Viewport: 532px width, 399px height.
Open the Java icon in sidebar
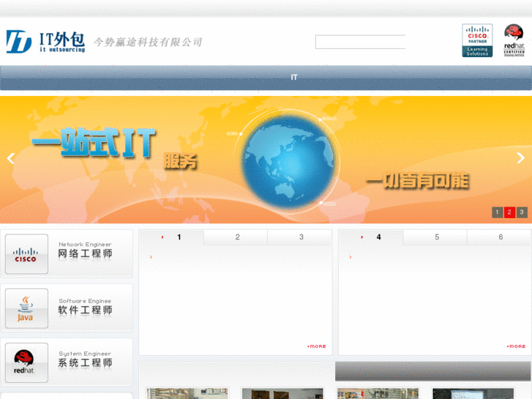[26, 308]
